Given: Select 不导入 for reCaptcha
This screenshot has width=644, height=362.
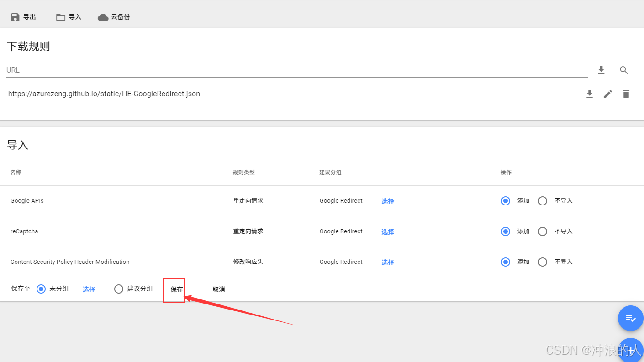Looking at the screenshot, I should [543, 231].
